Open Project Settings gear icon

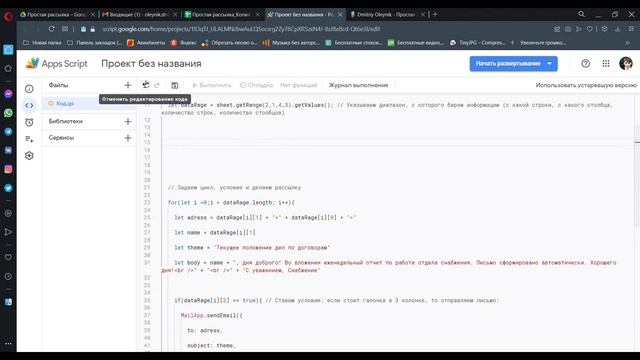29,156
